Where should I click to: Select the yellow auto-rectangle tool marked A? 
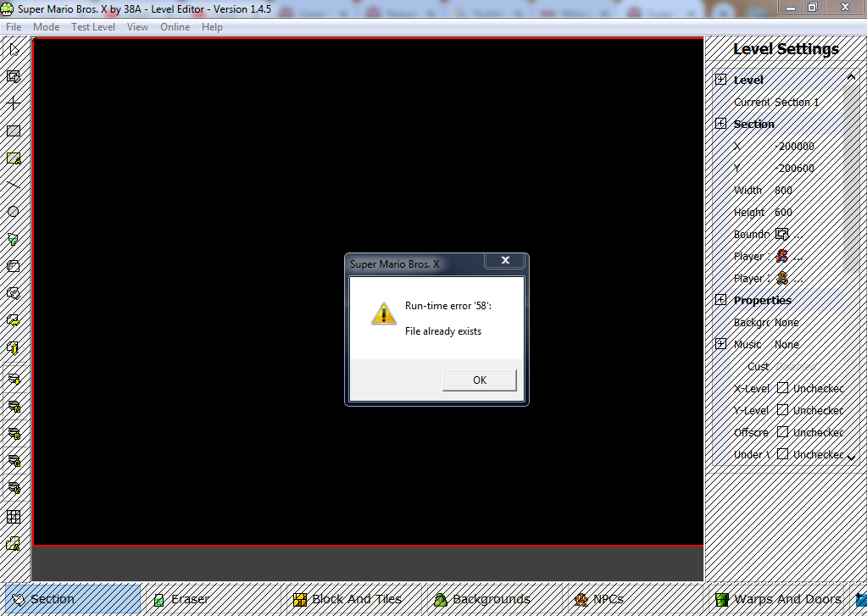click(x=14, y=158)
